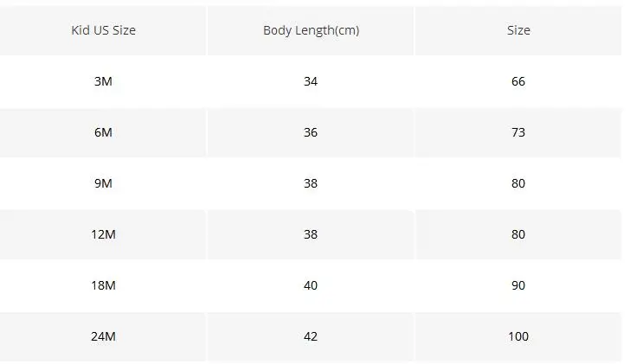Viewport: 630px width, 364px height.
Task: Click the Body Length(cm) column header
Action: point(311,30)
